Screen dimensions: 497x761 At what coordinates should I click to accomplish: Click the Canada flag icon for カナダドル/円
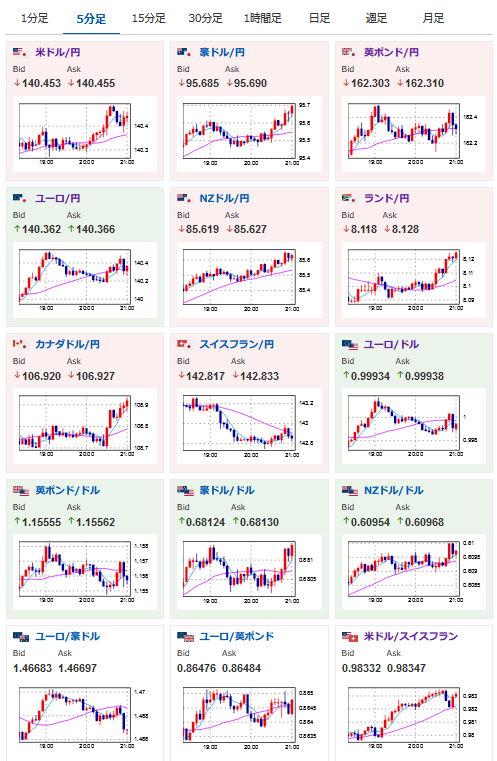tap(20, 344)
